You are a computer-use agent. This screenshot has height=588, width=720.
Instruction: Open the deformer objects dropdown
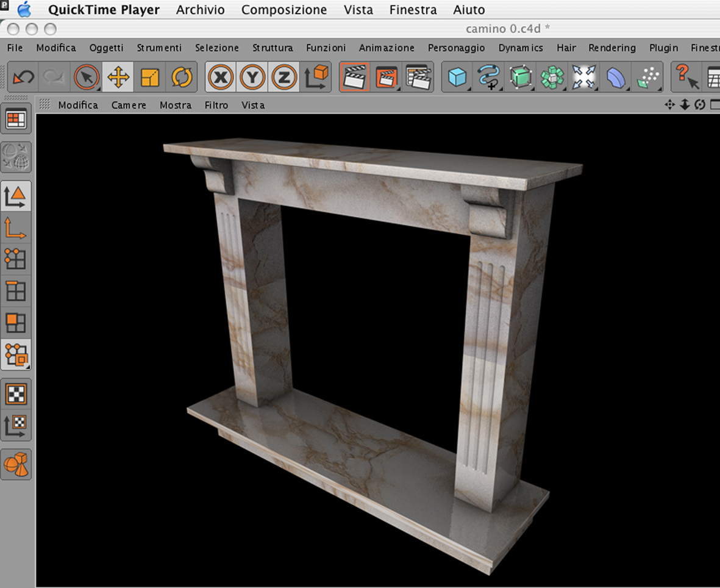[616, 77]
